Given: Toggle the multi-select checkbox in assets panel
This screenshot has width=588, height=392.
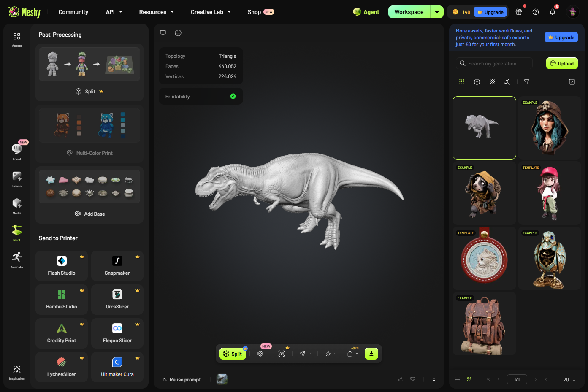Looking at the screenshot, I should 572,82.
